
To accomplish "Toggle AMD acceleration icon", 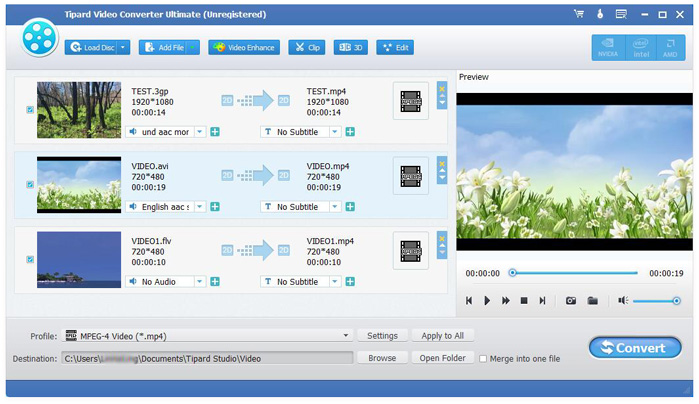I will [x=670, y=48].
